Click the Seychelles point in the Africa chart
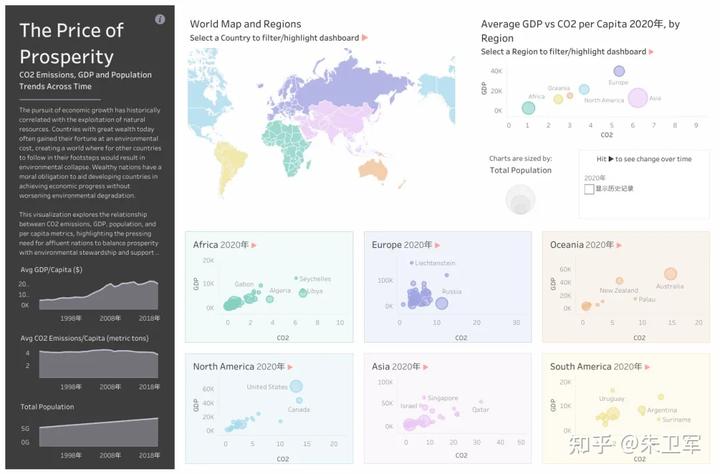Screen dimensions: 720x474 pyautogui.click(x=296, y=278)
